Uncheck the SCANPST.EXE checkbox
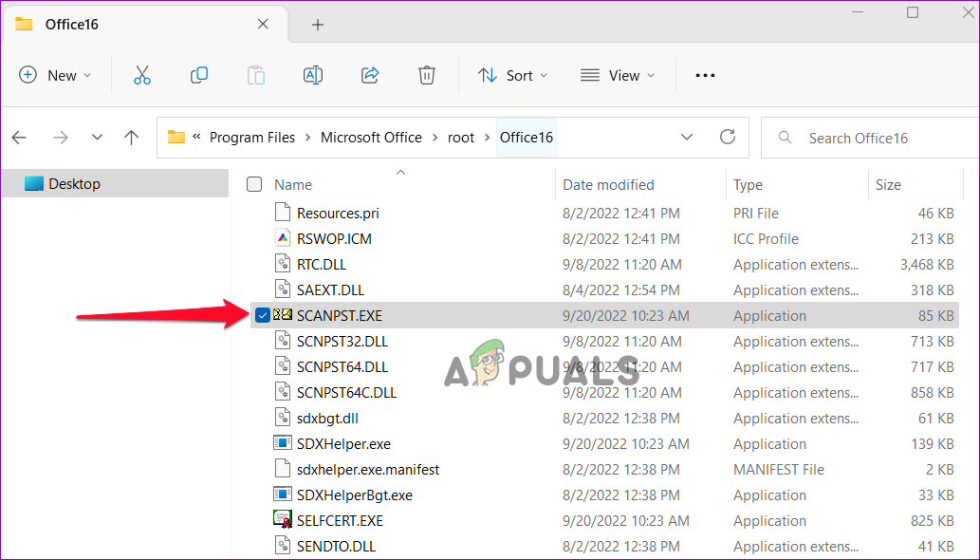 pos(262,314)
